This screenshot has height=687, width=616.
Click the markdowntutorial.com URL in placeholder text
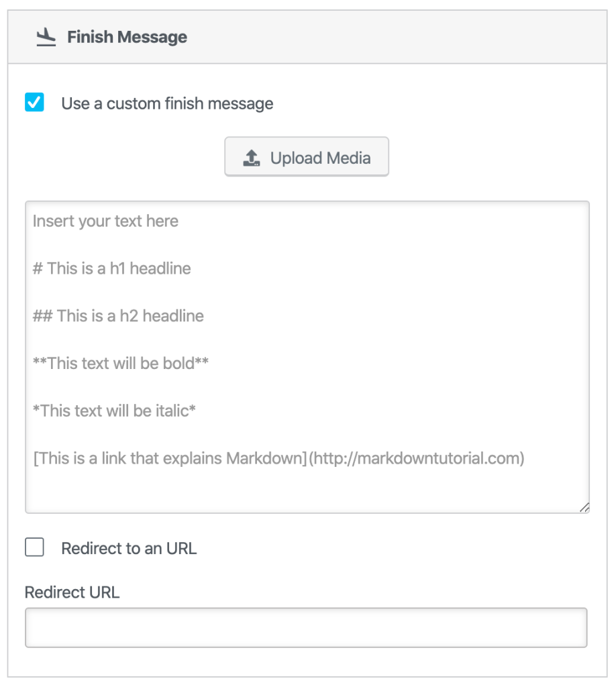tap(416, 459)
